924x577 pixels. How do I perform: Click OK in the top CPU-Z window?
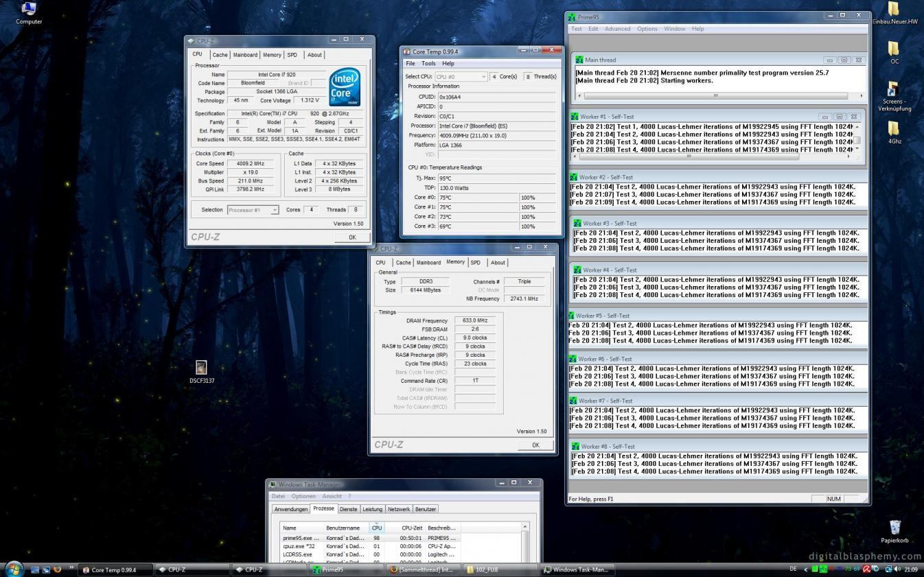point(351,237)
